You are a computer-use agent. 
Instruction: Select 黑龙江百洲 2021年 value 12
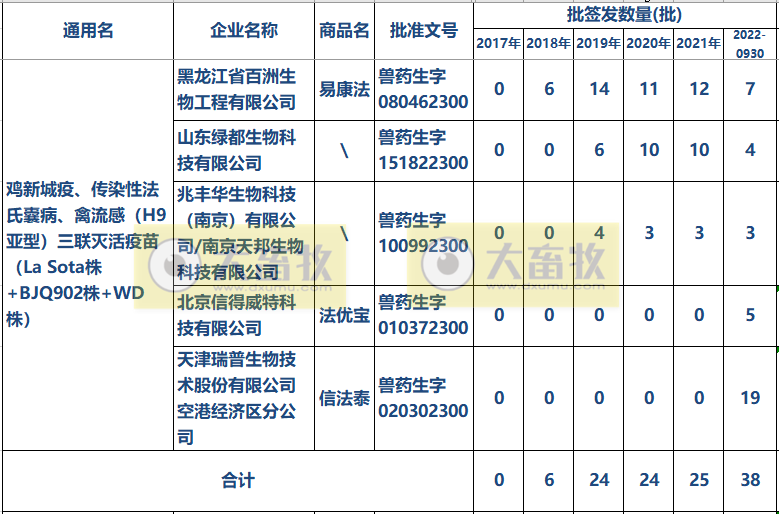699,90
